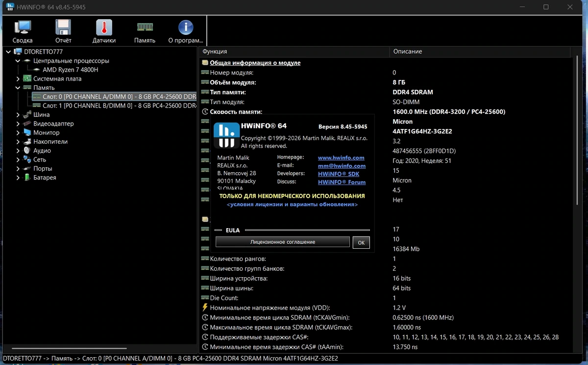588x365 pixels.
Task: Select the Количество групп банков row
Action: point(386,268)
